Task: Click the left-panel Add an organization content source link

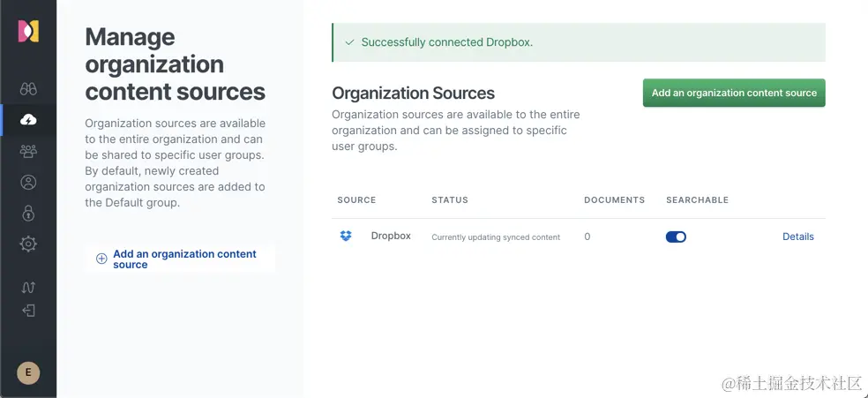Action: coord(184,259)
